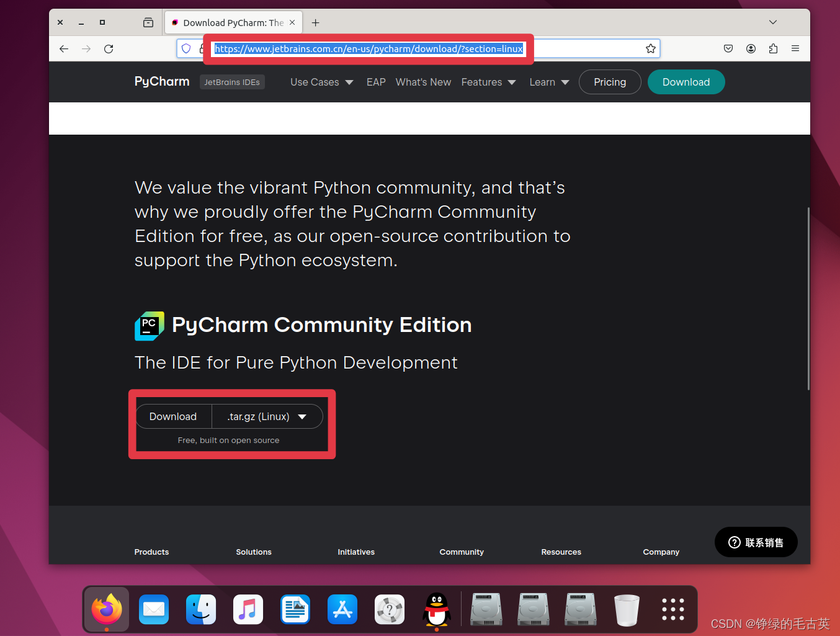Go back using the browser back arrow
840x636 pixels.
[x=64, y=48]
